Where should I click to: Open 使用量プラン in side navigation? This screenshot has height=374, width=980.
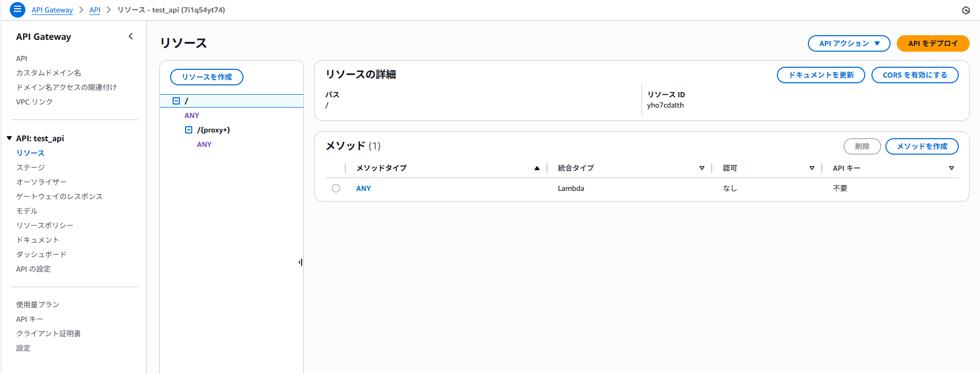pos(38,305)
